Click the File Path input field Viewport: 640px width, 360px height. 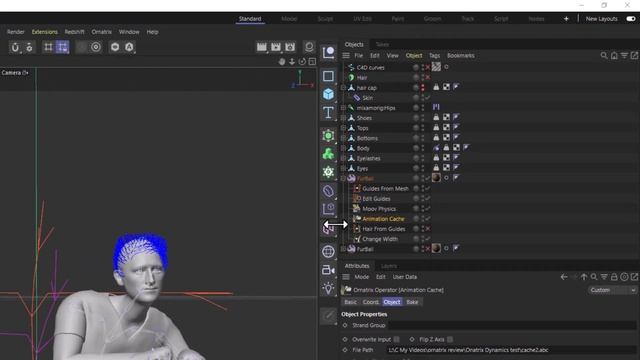(x=512, y=350)
